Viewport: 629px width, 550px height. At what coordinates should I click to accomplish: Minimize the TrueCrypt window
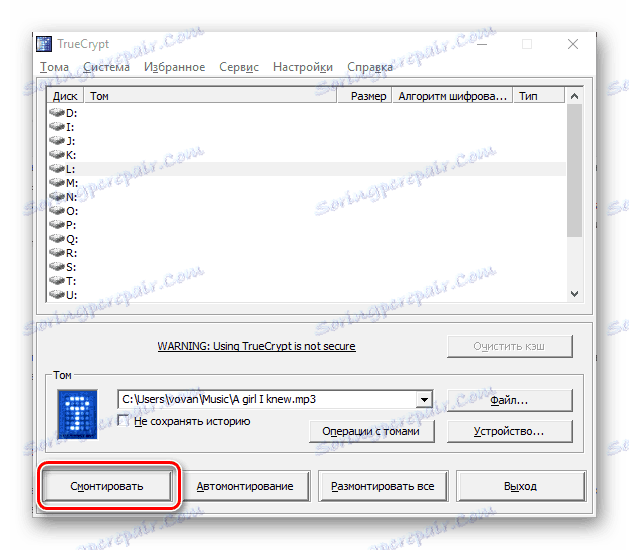[482, 44]
